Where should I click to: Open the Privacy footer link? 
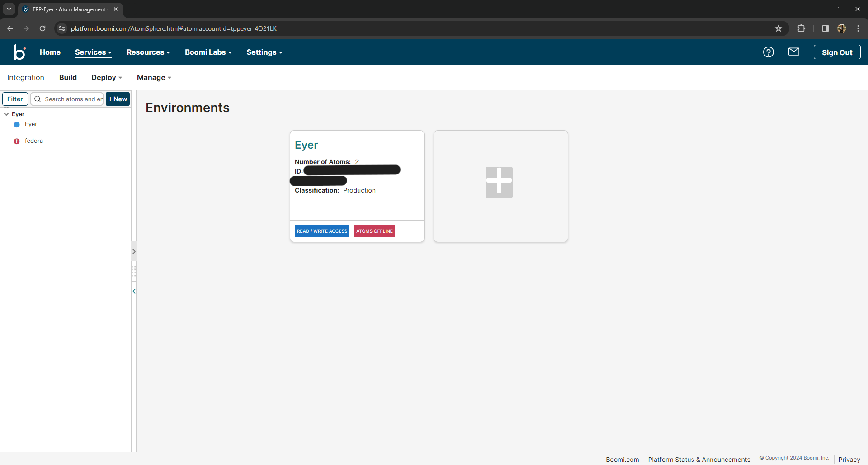tap(849, 460)
